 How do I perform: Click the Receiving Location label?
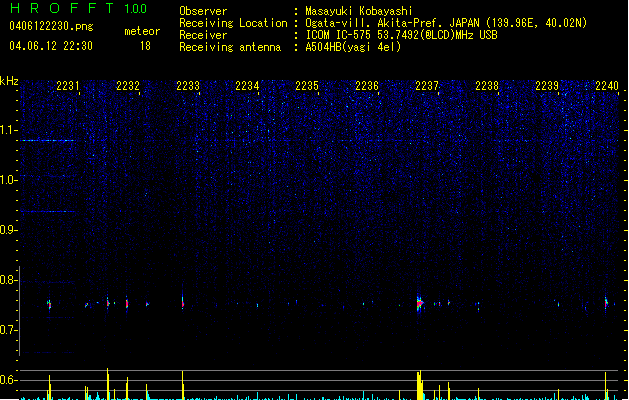click(233, 23)
